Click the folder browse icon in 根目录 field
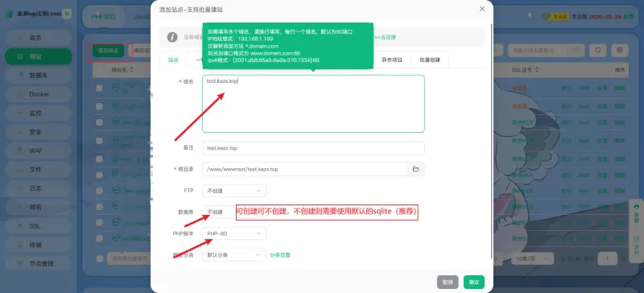Image resolution: width=644 pixels, height=293 pixels. click(415, 169)
